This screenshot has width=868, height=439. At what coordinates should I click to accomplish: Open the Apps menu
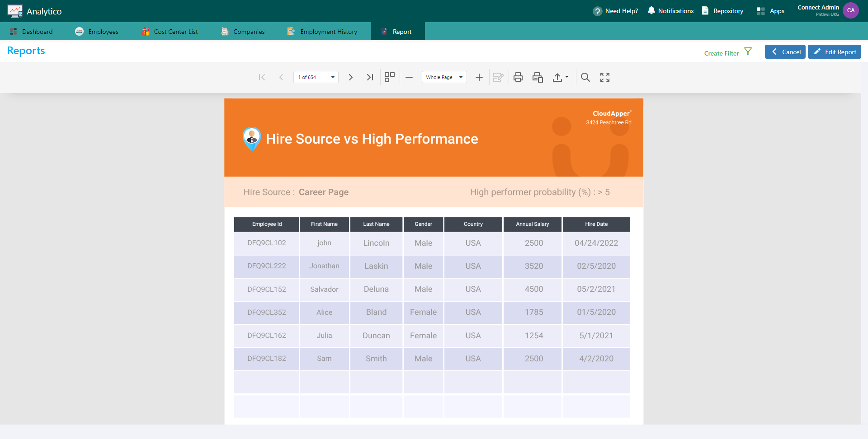coord(770,10)
